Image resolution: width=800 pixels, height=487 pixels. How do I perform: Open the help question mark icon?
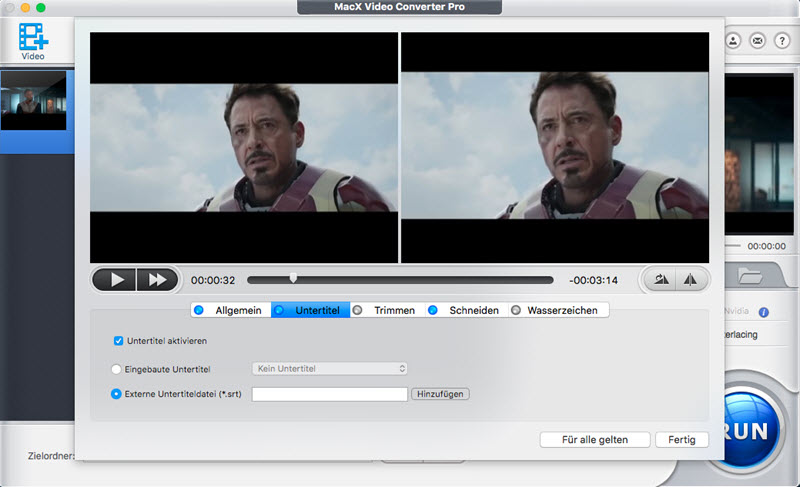tap(782, 41)
